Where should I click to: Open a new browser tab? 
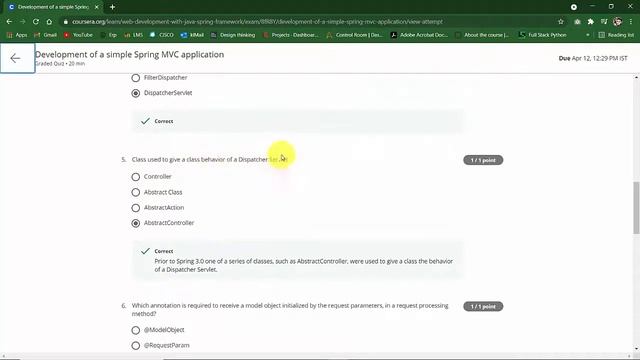point(112,7)
